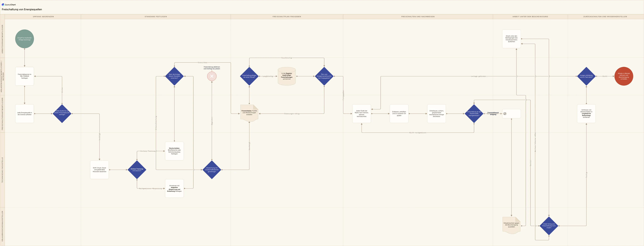
Task: Select the decision diamond 'Jede Quelle bis zu einem Freischaltpunkt verfolgt?'
Action: [x=62, y=114]
